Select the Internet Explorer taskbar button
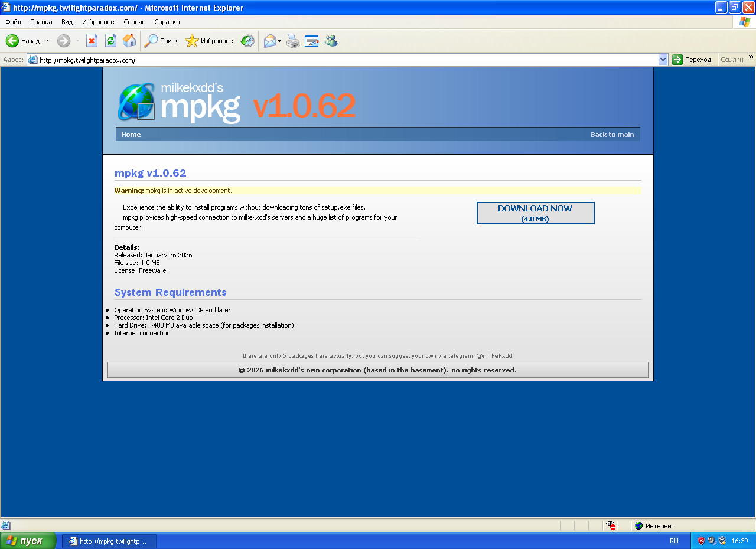 [109, 541]
